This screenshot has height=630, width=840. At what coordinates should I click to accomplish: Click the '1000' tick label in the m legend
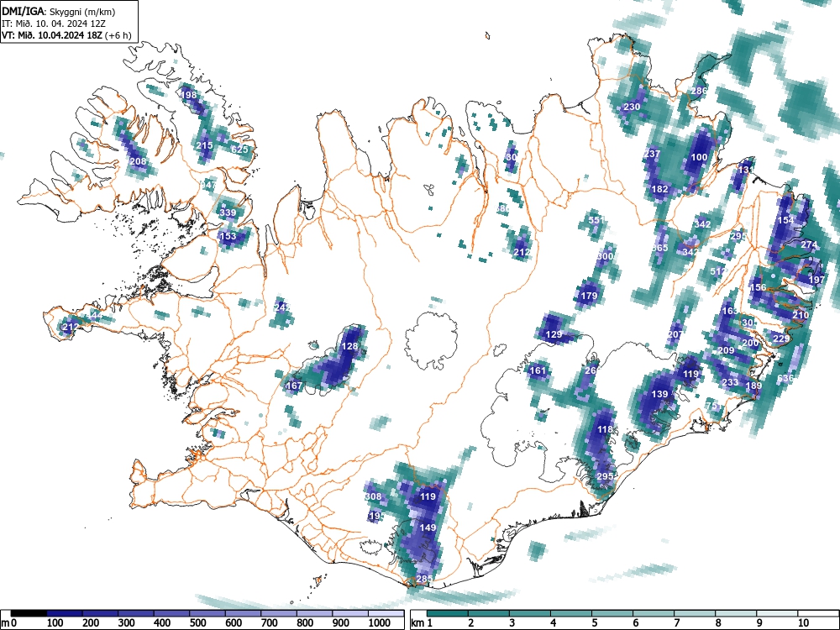380,623
